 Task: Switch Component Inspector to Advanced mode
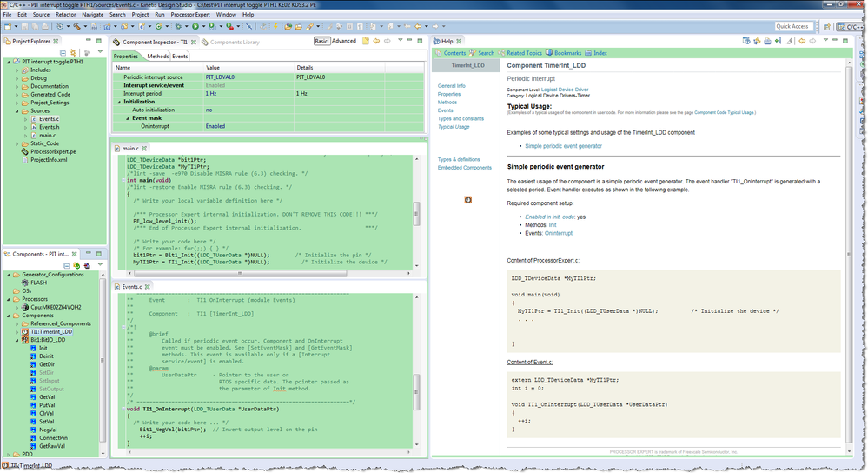(x=344, y=41)
